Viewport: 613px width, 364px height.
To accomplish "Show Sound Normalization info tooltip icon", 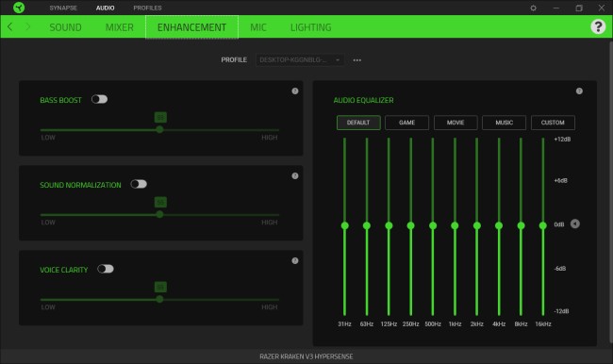I will [x=295, y=176].
